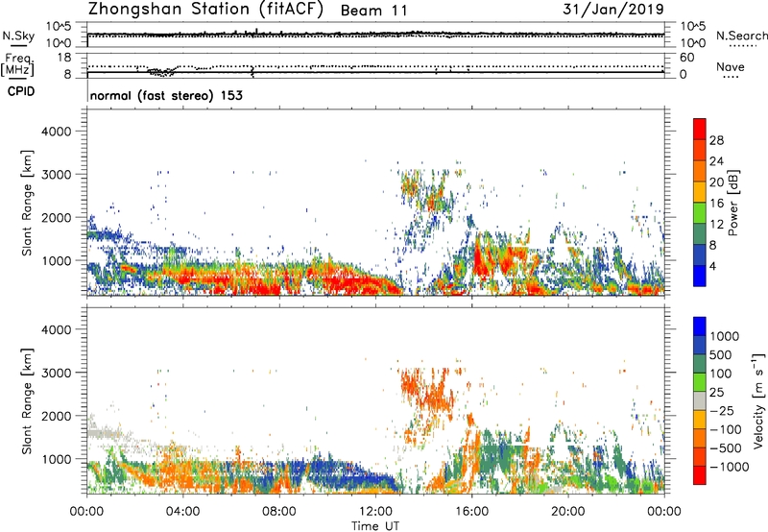Click the '12:00' time tick label
Viewport: 768px width, 532px height.
coord(375,512)
